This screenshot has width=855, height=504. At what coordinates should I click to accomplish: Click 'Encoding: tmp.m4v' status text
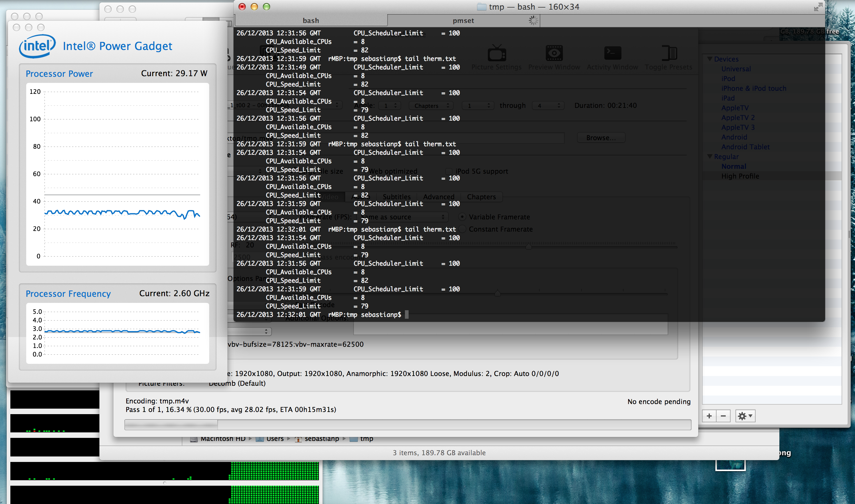tap(157, 401)
